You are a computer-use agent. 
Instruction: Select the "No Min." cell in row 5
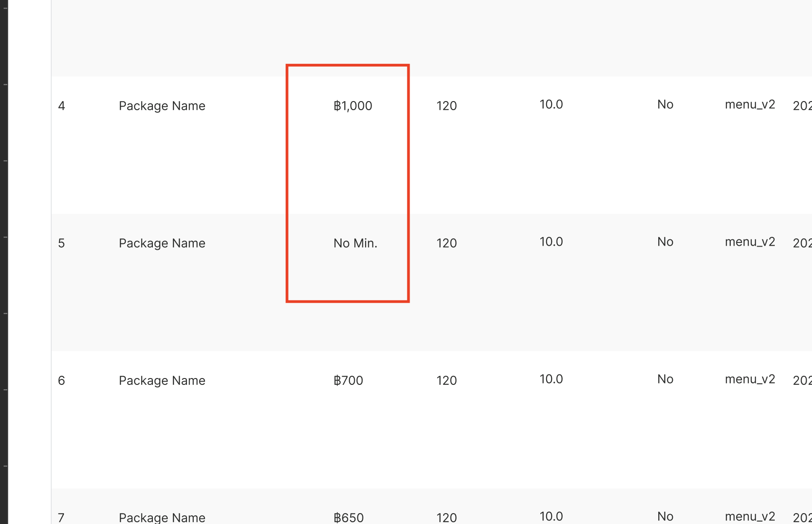355,243
